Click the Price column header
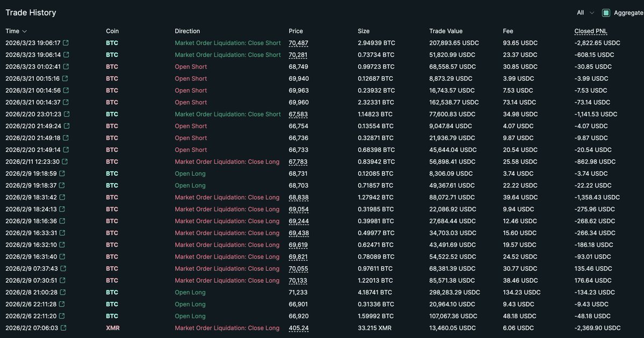Viewport: 644px width, 338px height. [295, 31]
